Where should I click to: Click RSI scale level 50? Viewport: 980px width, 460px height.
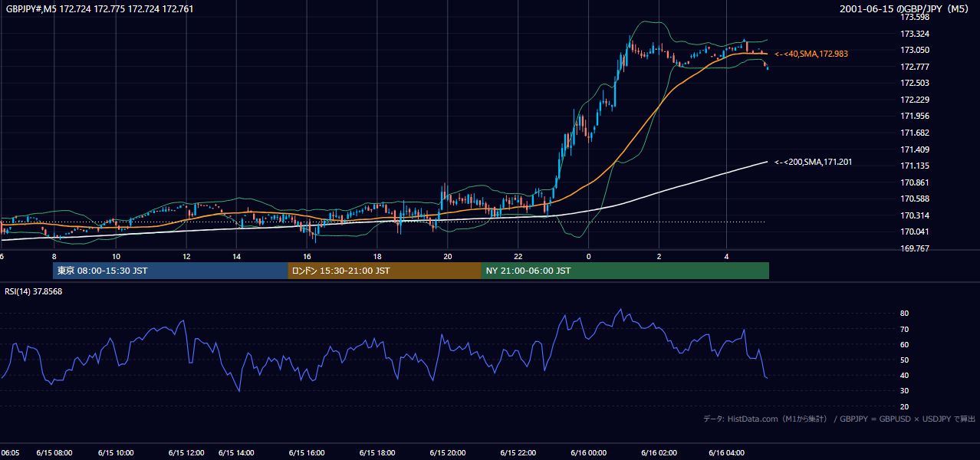click(x=905, y=360)
